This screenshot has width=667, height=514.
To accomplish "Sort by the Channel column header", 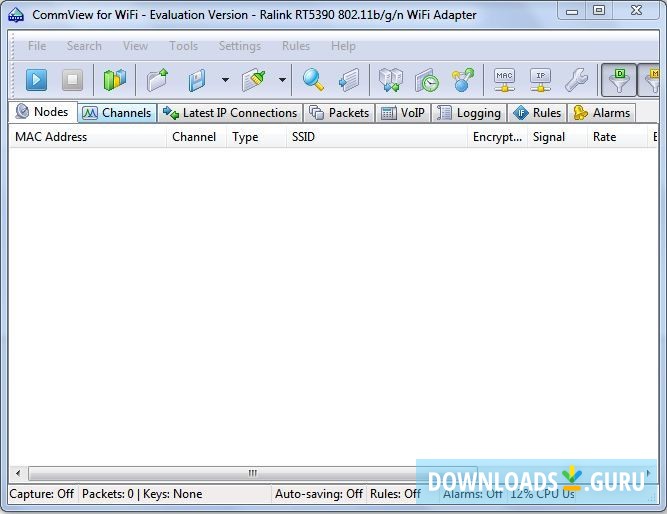I will [x=196, y=137].
